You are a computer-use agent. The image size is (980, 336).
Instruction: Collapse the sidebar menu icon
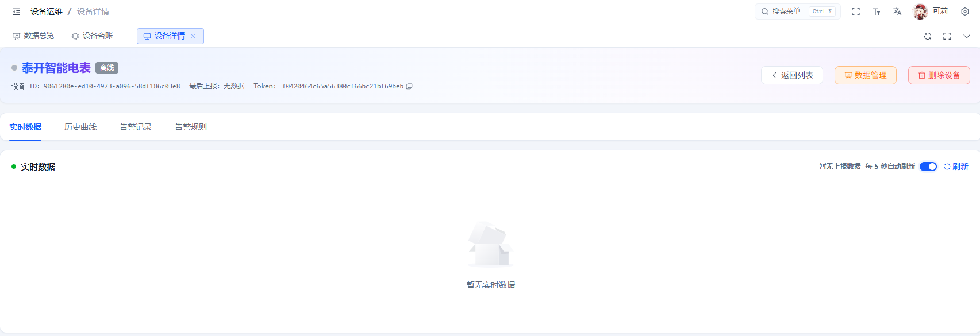tap(17, 11)
